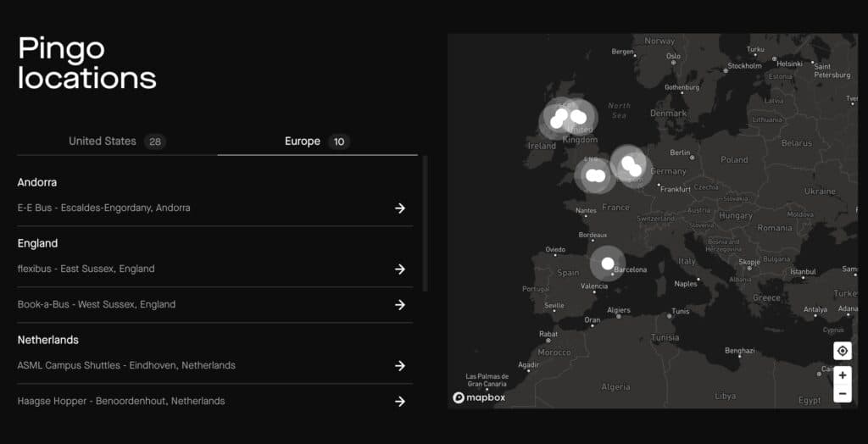The image size is (868, 444).
Task: Open Book-a-Bus West Sussex location
Action: click(x=214, y=304)
